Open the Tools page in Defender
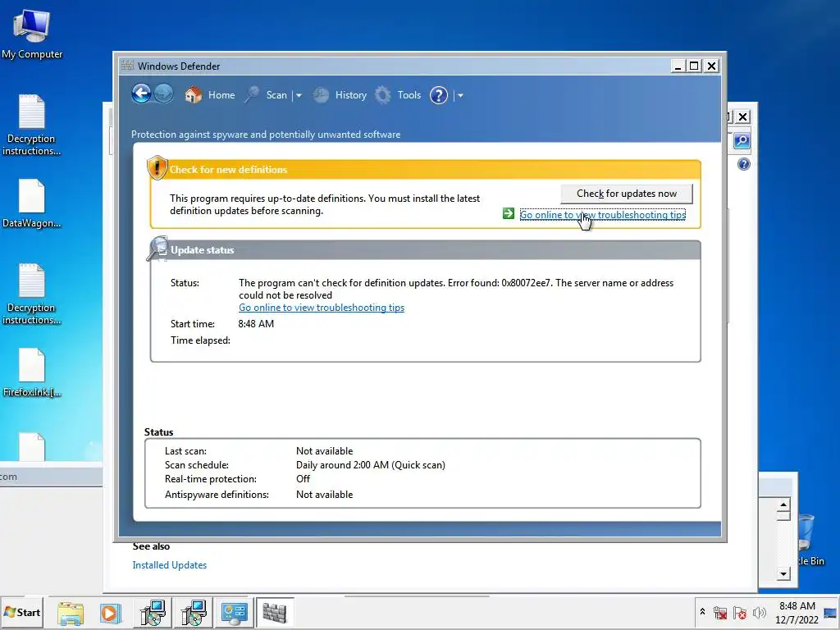840x630 pixels. tap(398, 95)
